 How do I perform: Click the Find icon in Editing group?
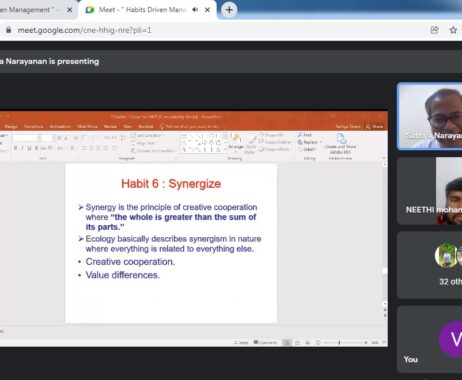click(x=305, y=135)
